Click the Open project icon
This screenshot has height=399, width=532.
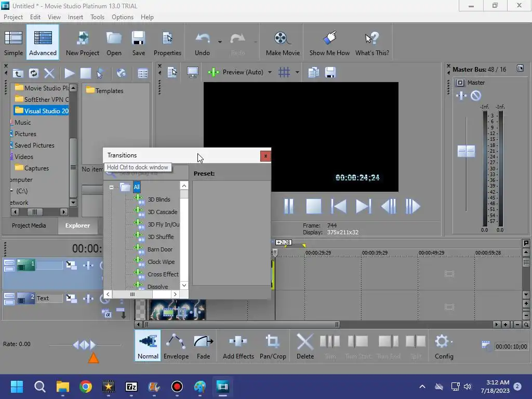click(114, 43)
